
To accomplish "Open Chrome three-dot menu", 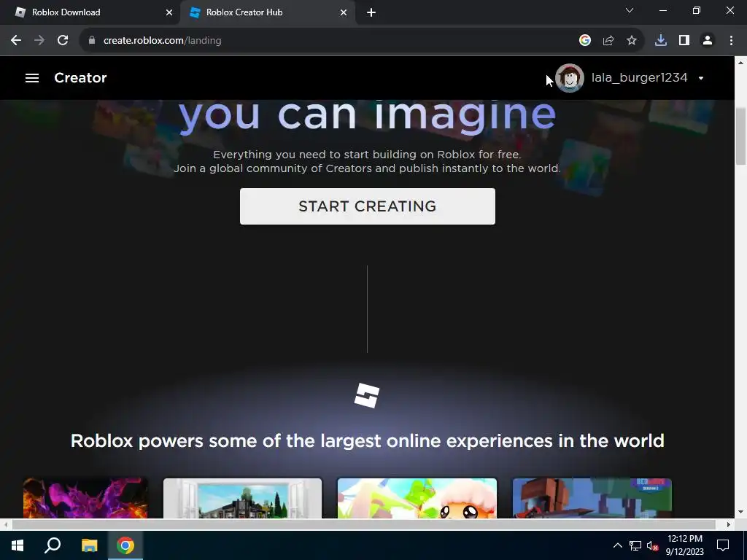I will 731,41.
